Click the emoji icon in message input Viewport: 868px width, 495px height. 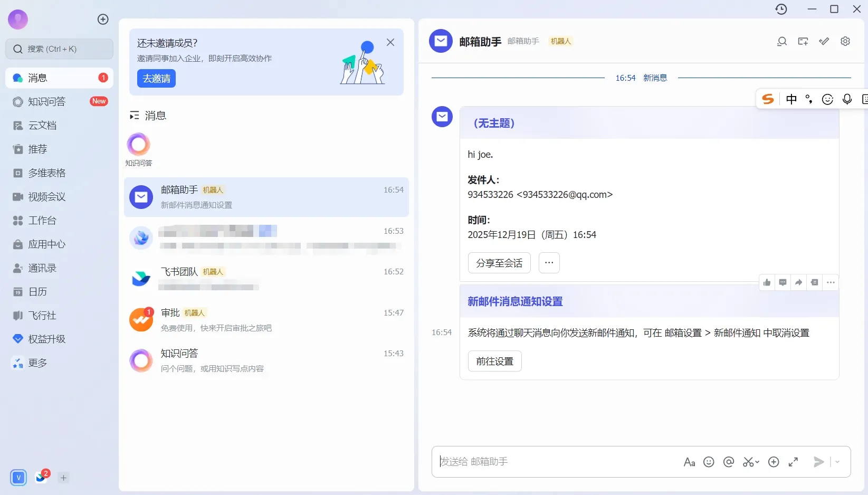point(709,462)
